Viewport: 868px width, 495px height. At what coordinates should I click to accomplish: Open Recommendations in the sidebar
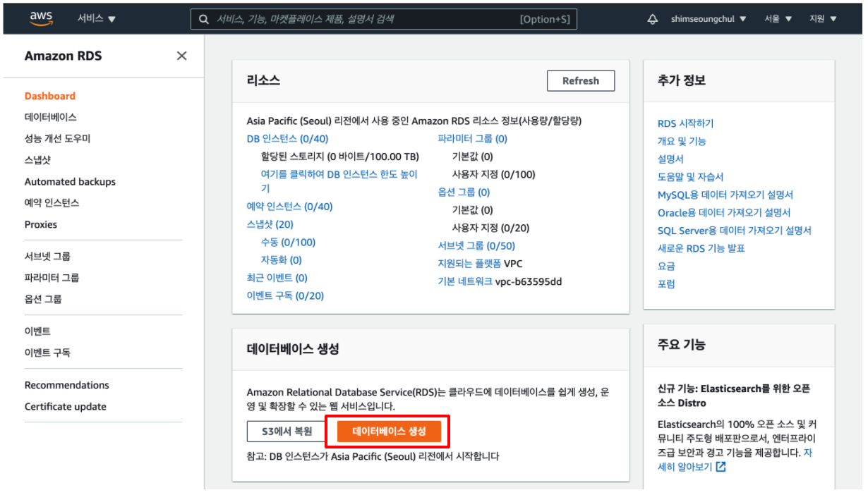[67, 385]
